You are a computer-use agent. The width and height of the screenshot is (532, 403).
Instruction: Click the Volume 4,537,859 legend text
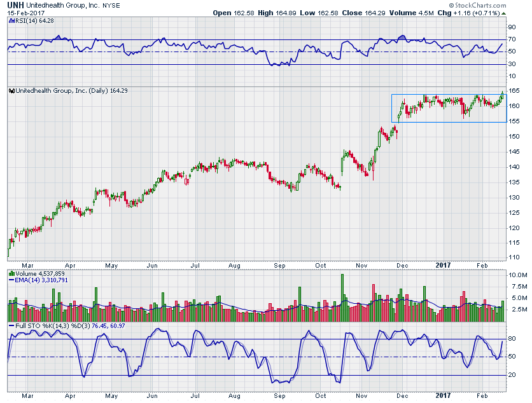pos(39,274)
